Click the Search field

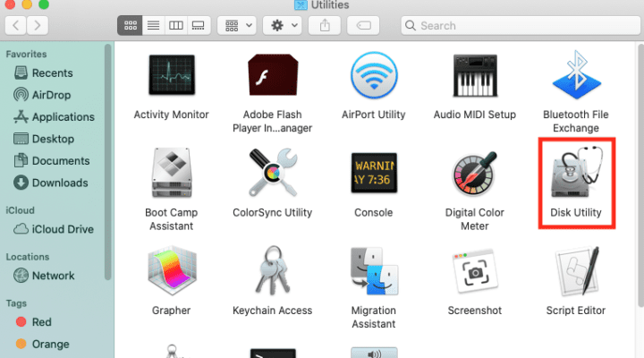521,25
